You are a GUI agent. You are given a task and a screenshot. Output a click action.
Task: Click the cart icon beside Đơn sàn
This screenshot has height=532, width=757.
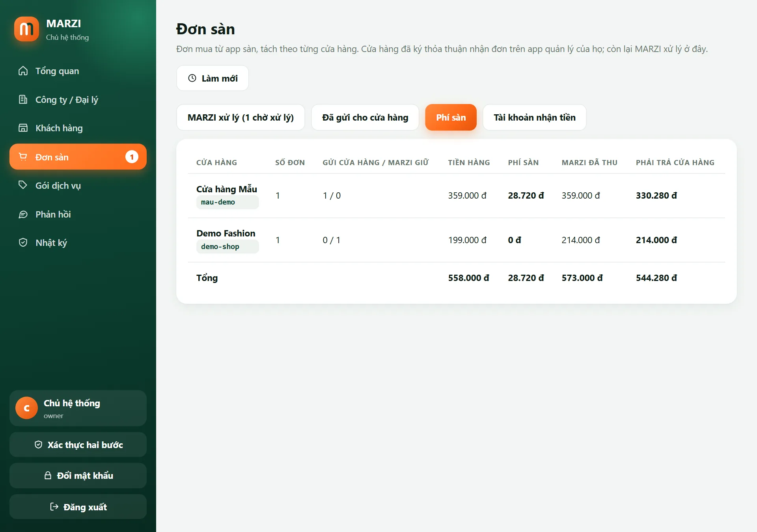(x=23, y=157)
